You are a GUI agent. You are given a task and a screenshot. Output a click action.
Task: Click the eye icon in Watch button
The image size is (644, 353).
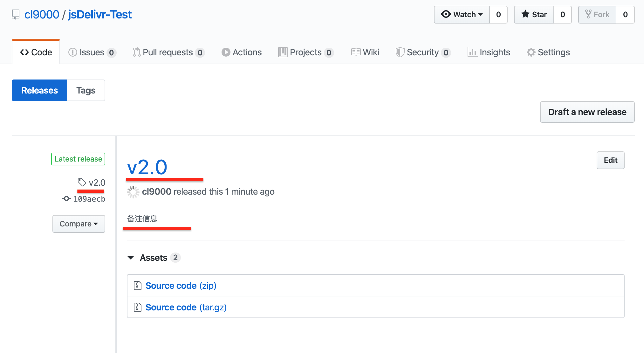(446, 14)
